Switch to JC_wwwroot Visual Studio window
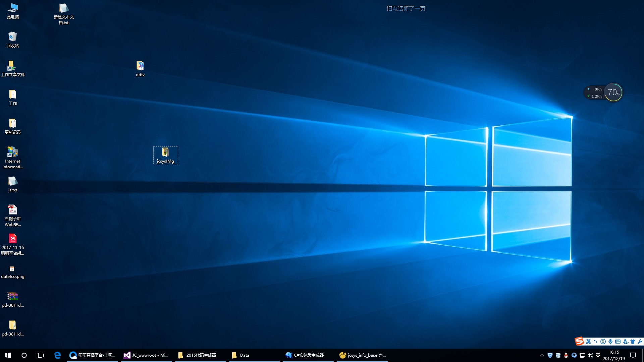Screen dimensions: 644x362 pos(147,355)
